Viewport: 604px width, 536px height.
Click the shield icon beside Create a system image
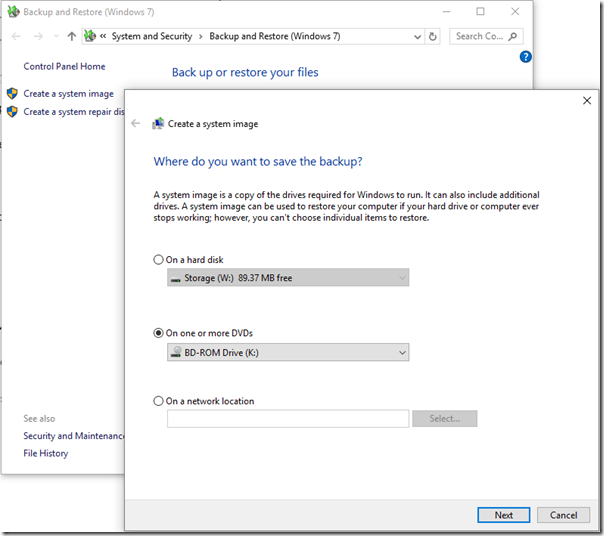coord(12,94)
